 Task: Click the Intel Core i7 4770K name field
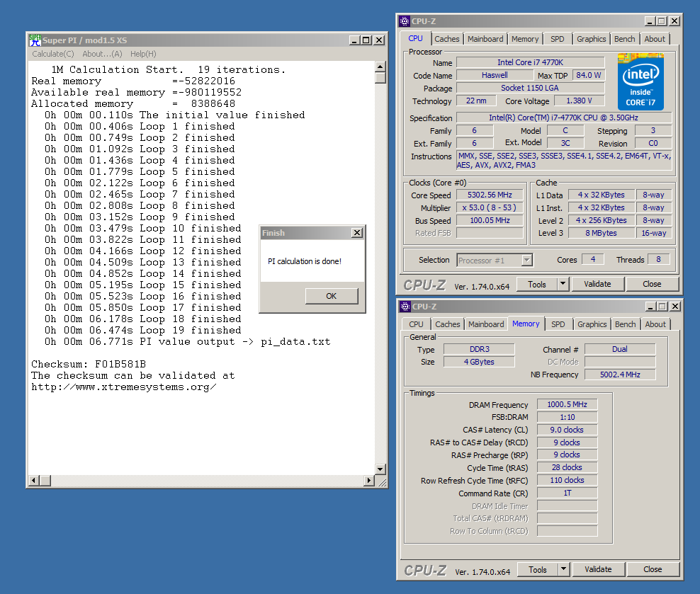click(x=531, y=62)
